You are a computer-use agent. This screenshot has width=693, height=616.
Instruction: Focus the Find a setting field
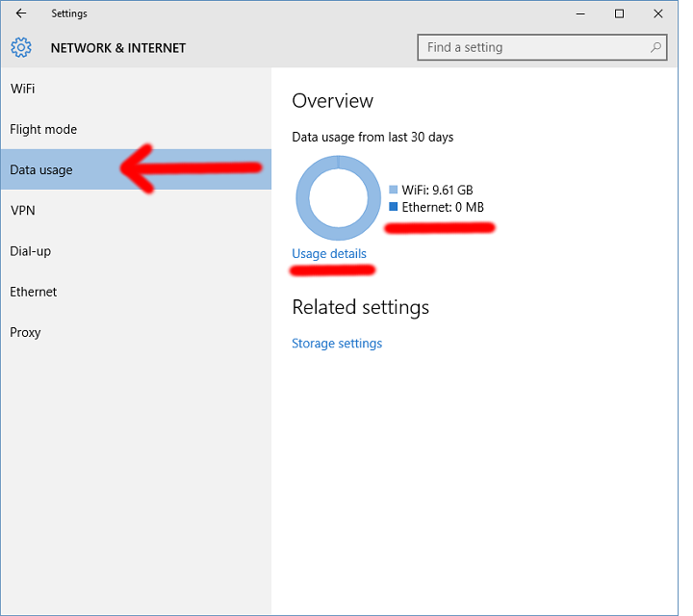tap(542, 47)
